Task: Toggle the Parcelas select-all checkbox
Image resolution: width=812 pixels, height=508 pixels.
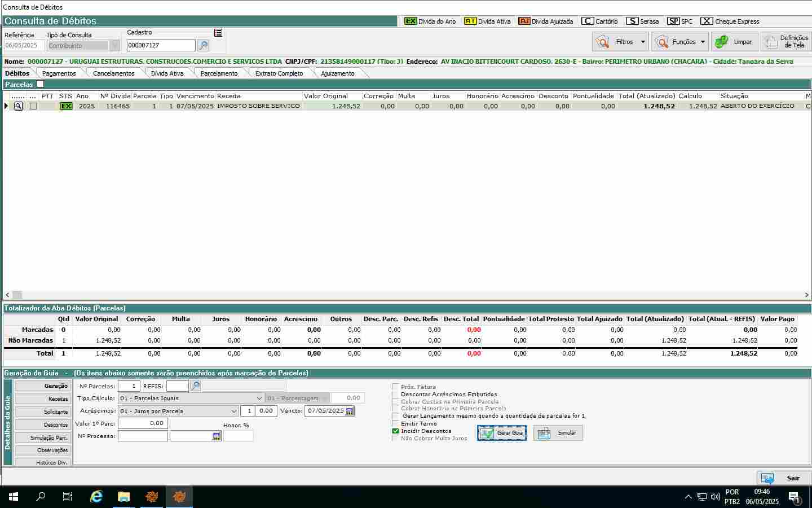Action: pos(40,84)
